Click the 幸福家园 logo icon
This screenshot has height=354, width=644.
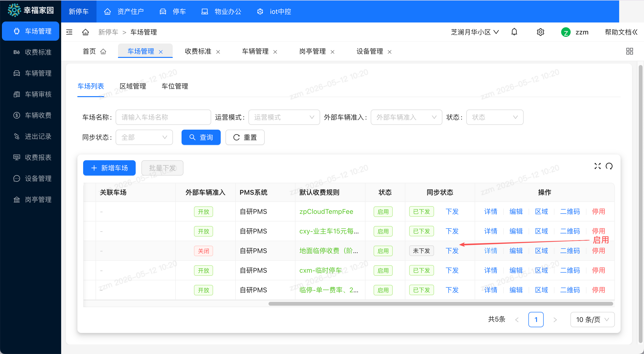coord(14,10)
